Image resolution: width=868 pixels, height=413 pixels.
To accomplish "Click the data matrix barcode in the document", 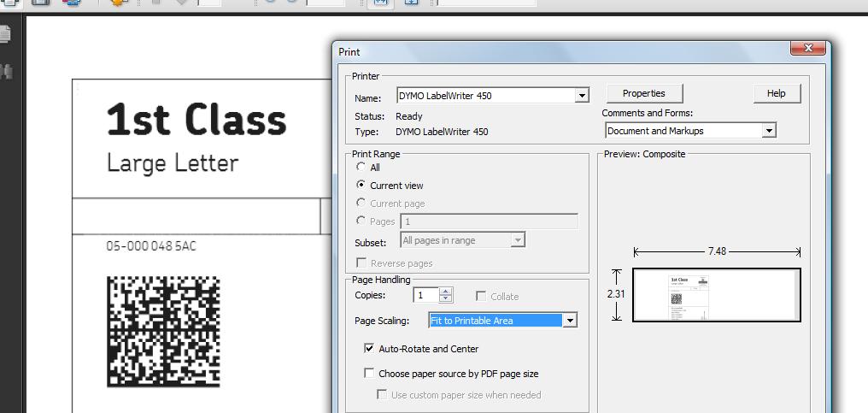I will pyautogui.click(x=163, y=330).
